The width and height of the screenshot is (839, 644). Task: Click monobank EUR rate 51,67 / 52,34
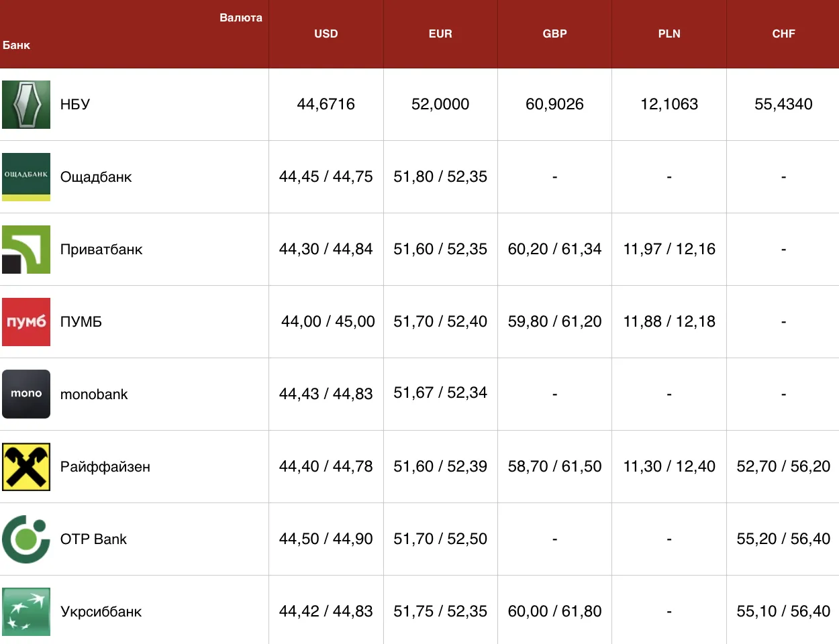pyautogui.click(x=440, y=393)
